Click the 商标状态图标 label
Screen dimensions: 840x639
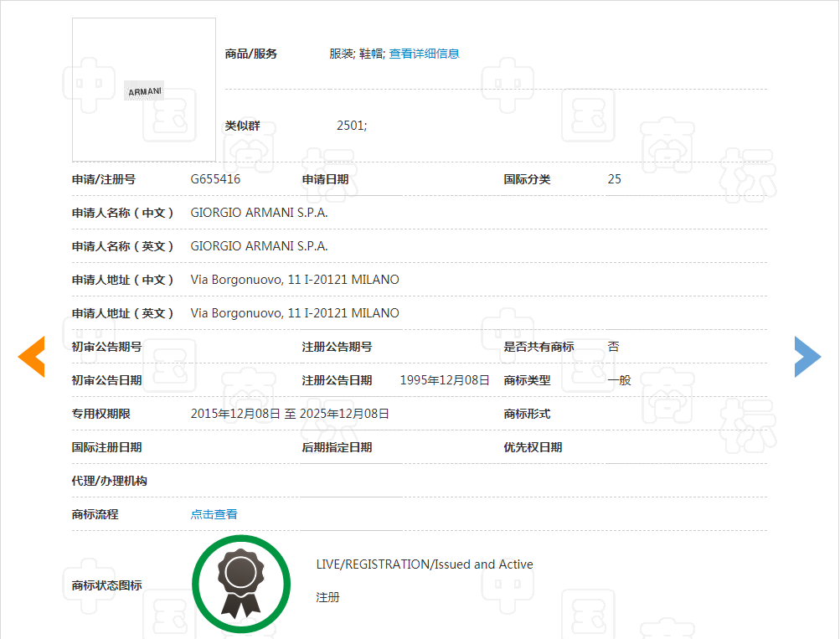(106, 585)
